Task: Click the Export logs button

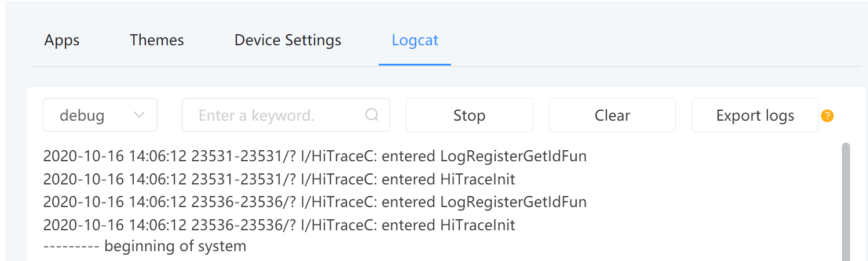Action: (755, 115)
